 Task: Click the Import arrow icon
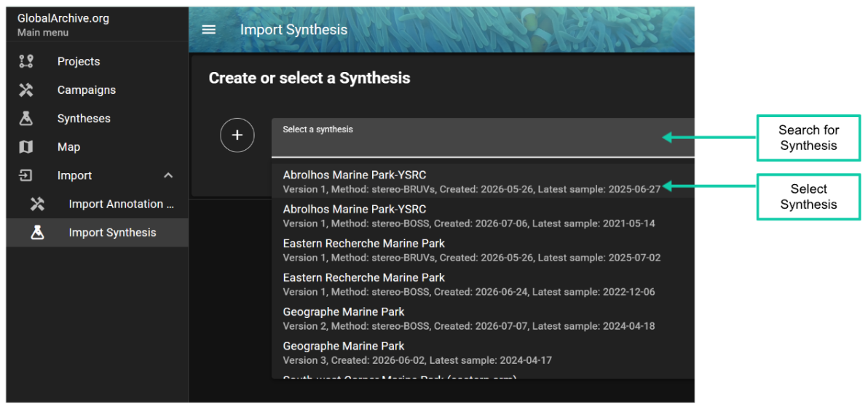tap(26, 175)
